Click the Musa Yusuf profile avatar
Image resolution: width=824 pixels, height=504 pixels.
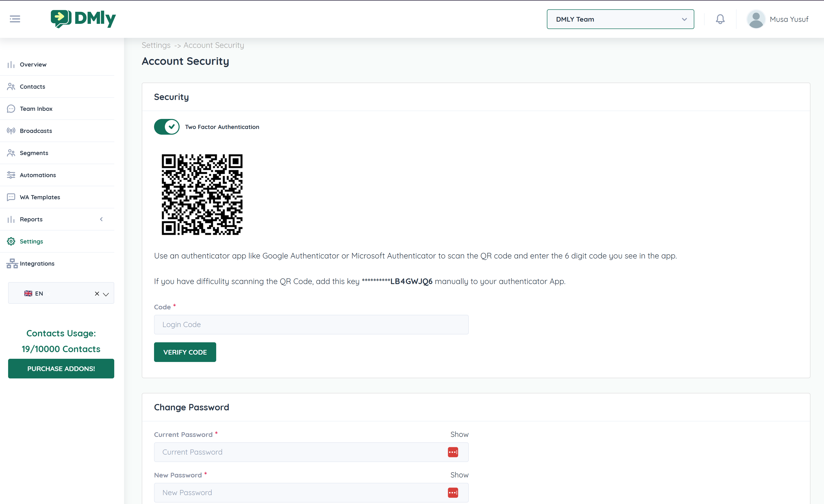coord(756,19)
